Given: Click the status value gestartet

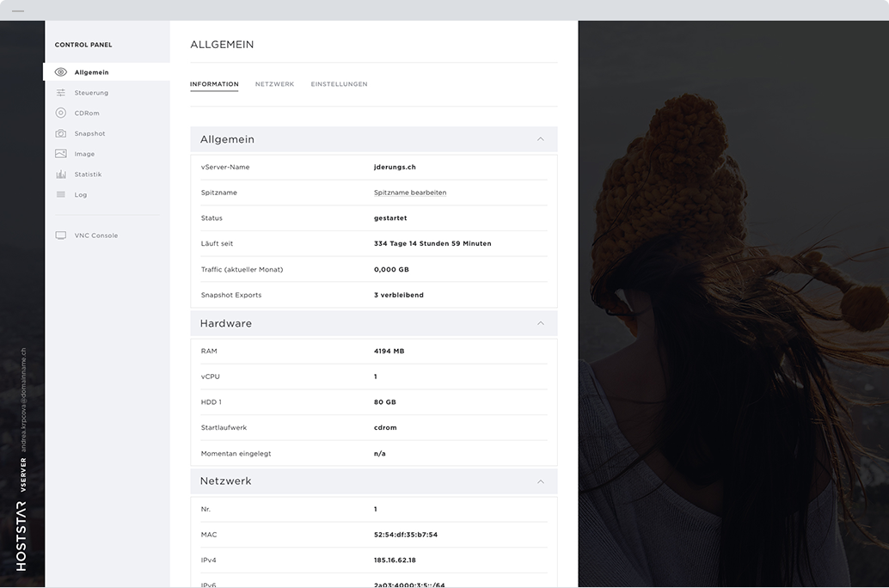Looking at the screenshot, I should pyautogui.click(x=390, y=217).
